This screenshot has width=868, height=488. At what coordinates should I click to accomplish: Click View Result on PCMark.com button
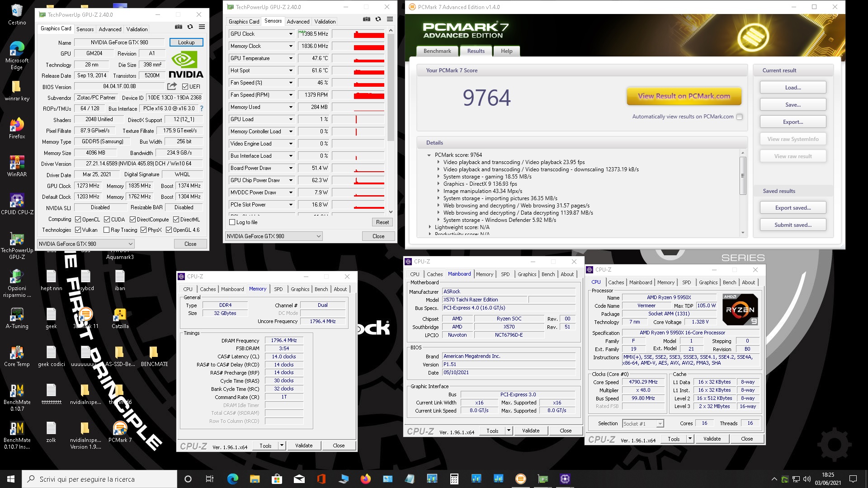684,96
